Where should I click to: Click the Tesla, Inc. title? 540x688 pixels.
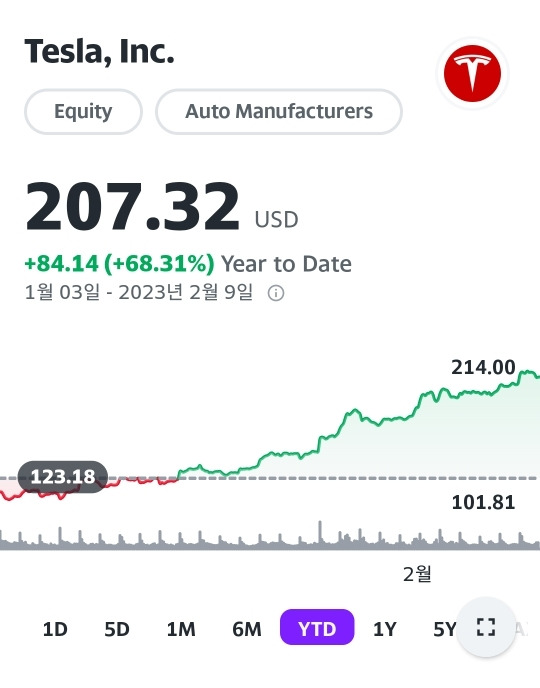(x=99, y=51)
